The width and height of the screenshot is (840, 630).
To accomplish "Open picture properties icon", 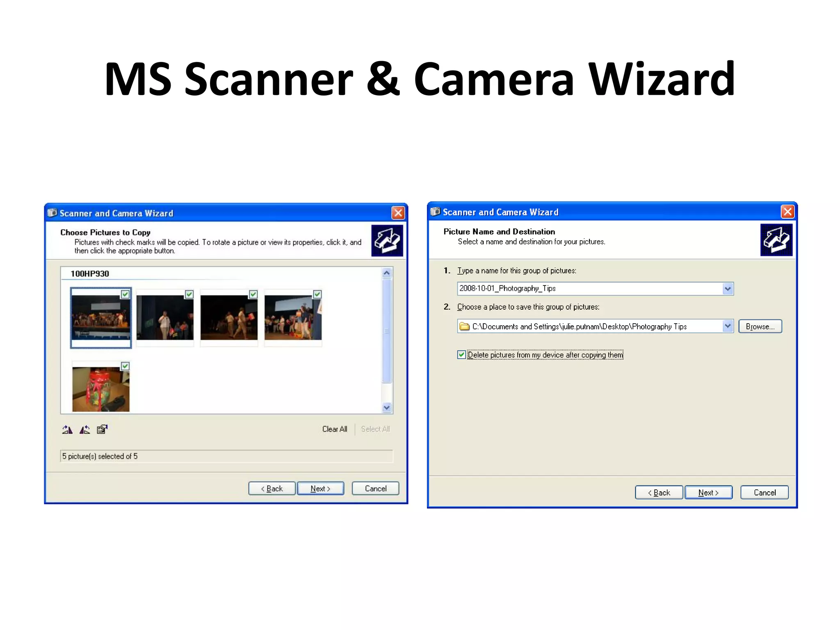I will click(x=102, y=429).
